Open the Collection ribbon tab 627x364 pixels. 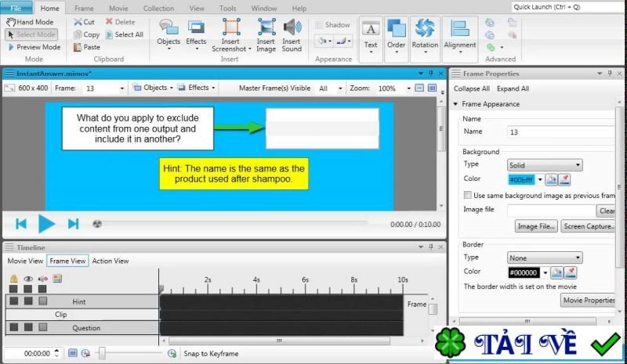pos(158,8)
